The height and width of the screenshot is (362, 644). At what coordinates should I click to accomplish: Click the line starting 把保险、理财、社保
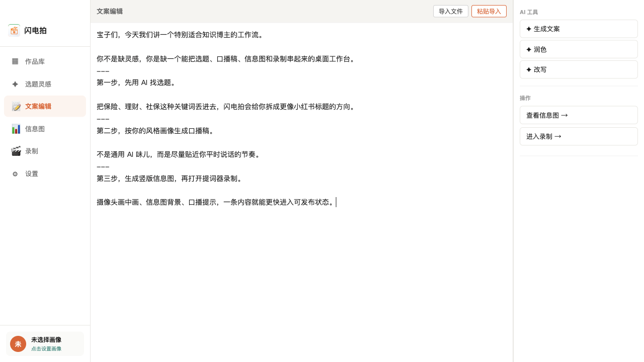227,107
